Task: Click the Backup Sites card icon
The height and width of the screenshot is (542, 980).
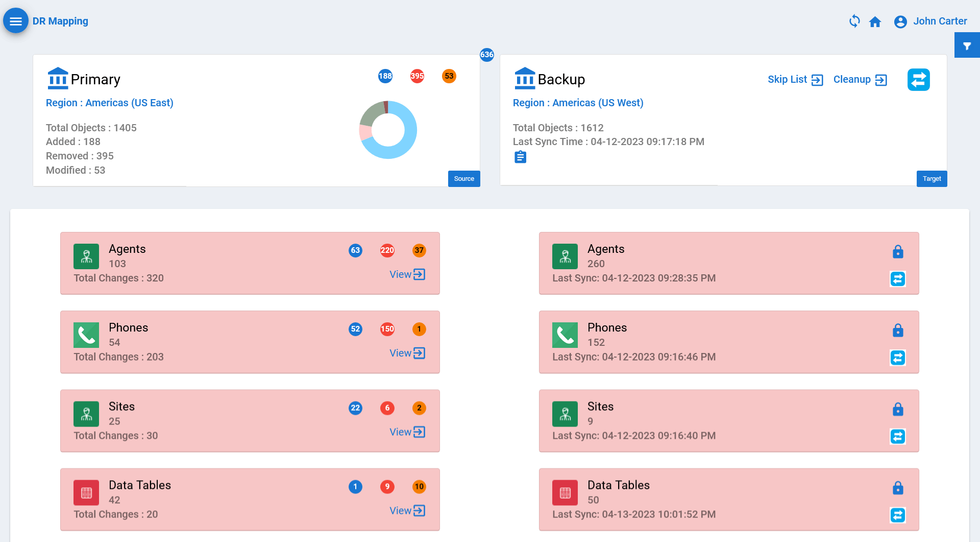Action: [565, 414]
